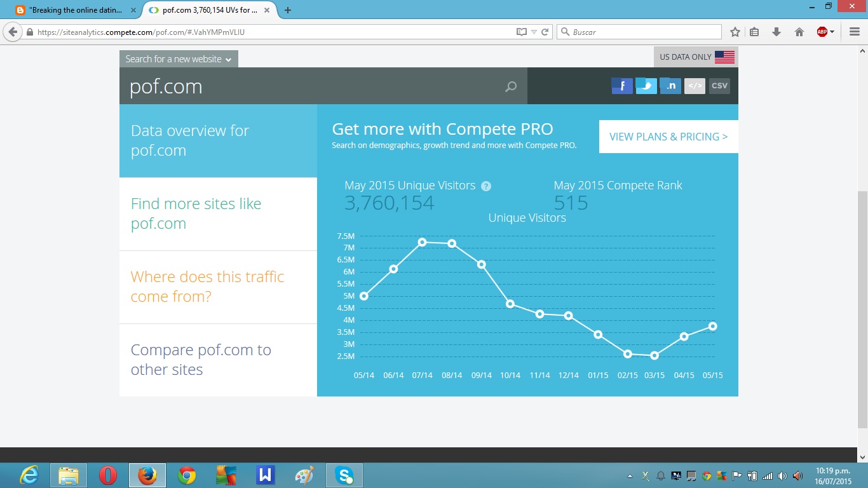Get the embed code for this chart

[695, 86]
